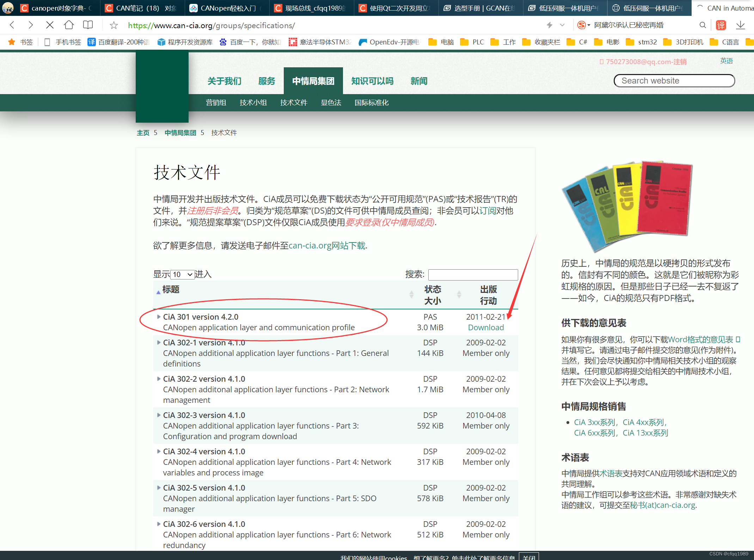Go to the browser home page icon
This screenshot has width=754, height=560.
(69, 25)
